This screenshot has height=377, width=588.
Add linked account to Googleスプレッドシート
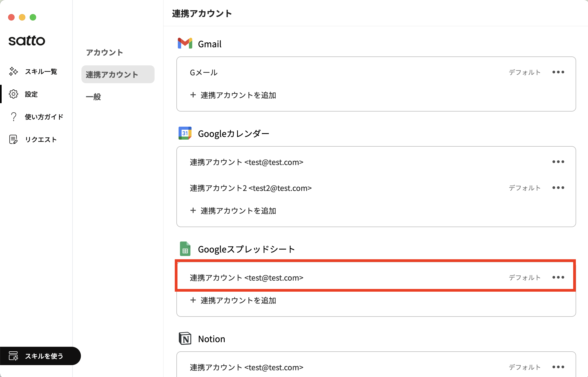coord(233,300)
